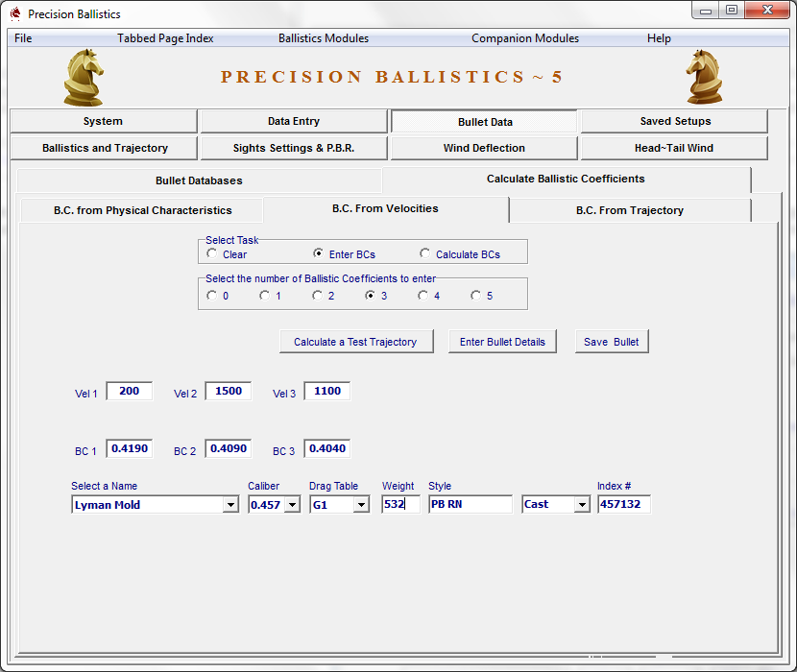Expand the Cast bullet type dropdown
Screen dimensions: 797x672
(582, 505)
